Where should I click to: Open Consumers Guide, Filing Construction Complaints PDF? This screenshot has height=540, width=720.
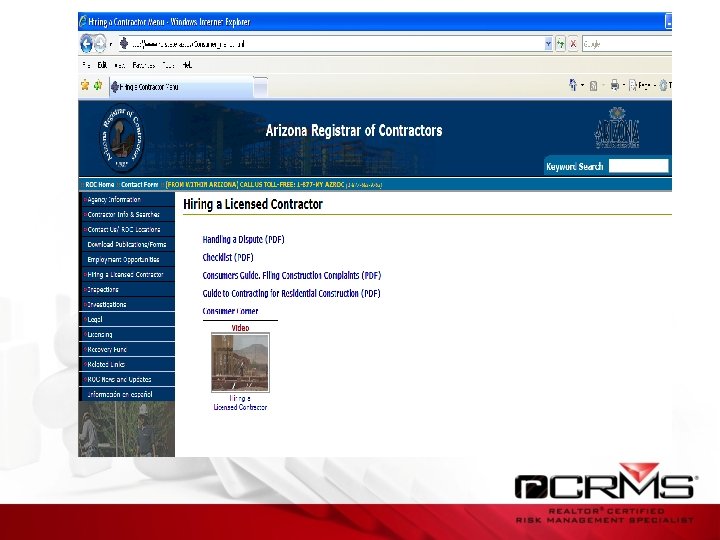292,276
